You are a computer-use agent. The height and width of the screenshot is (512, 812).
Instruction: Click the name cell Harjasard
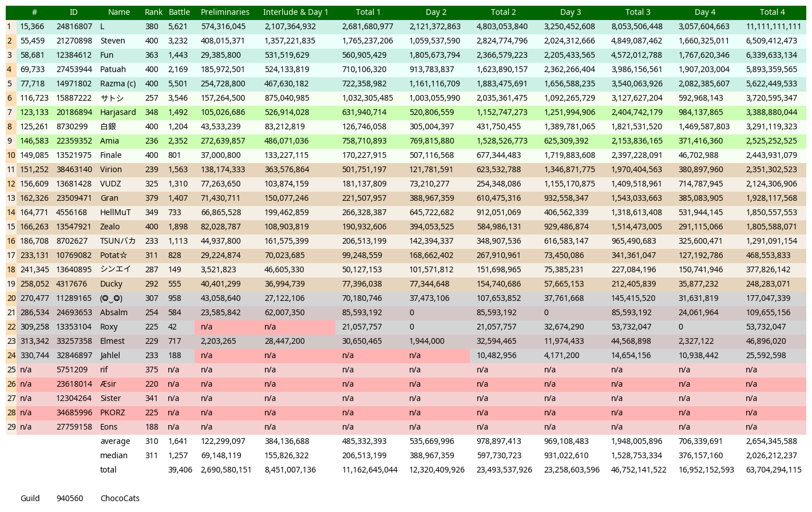pyautogui.click(x=118, y=112)
